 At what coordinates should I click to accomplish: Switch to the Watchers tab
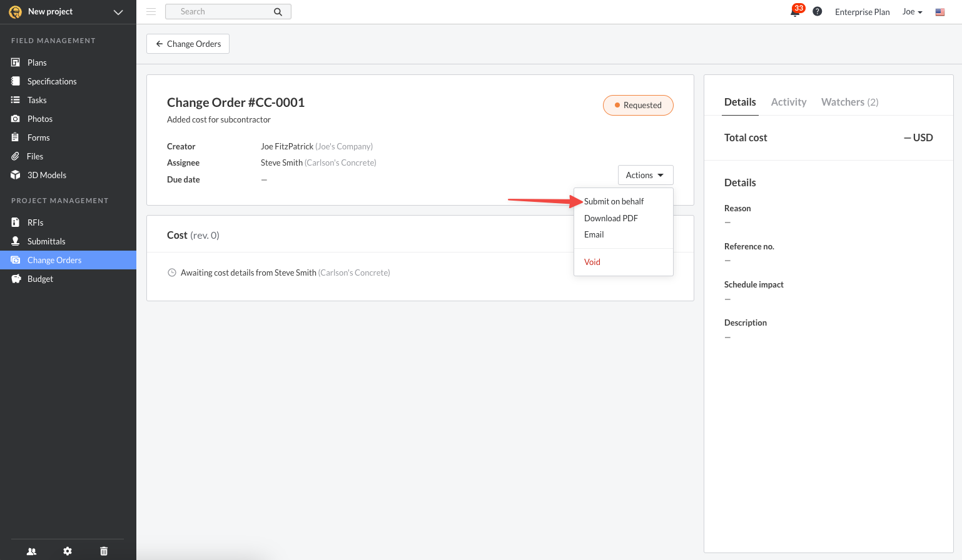(x=849, y=102)
